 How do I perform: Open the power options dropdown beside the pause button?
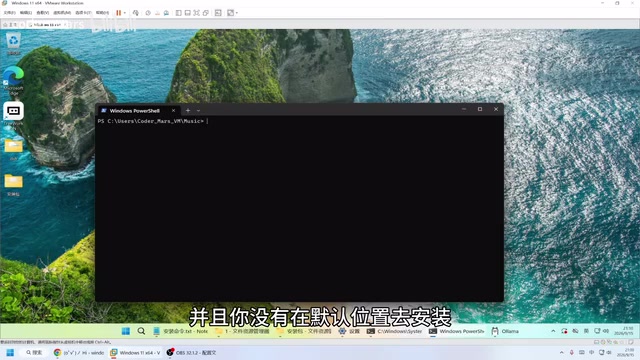(x=124, y=13)
